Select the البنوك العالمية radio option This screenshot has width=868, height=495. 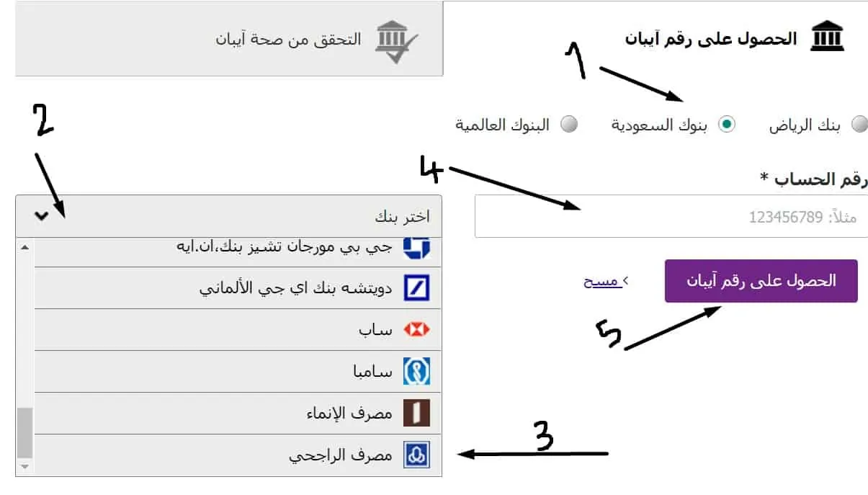[570, 125]
